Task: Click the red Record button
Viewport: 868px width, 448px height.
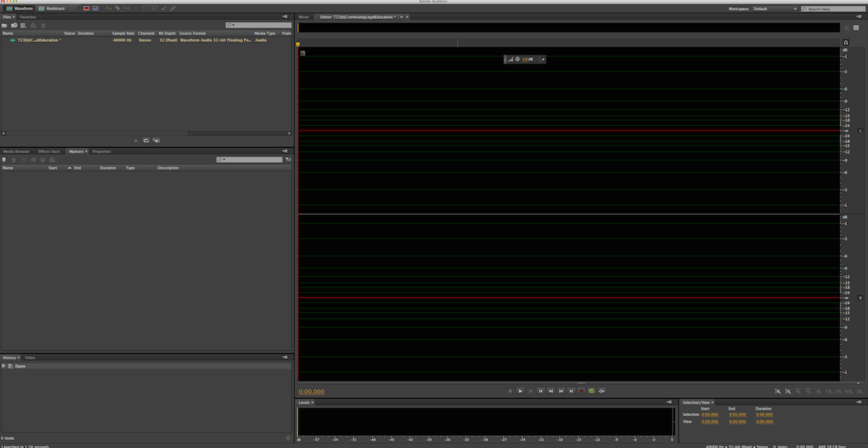Action: [581, 391]
